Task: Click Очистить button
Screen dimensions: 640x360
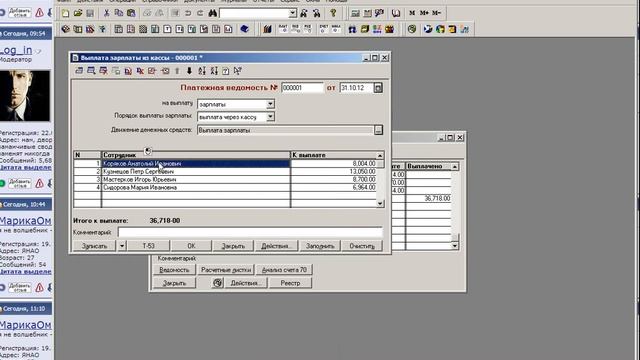Action: click(362, 246)
